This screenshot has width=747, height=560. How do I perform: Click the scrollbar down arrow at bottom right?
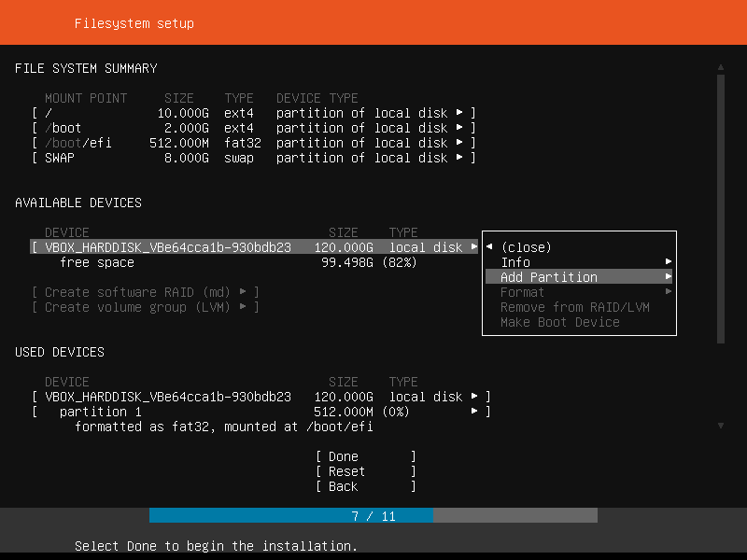[x=721, y=426]
